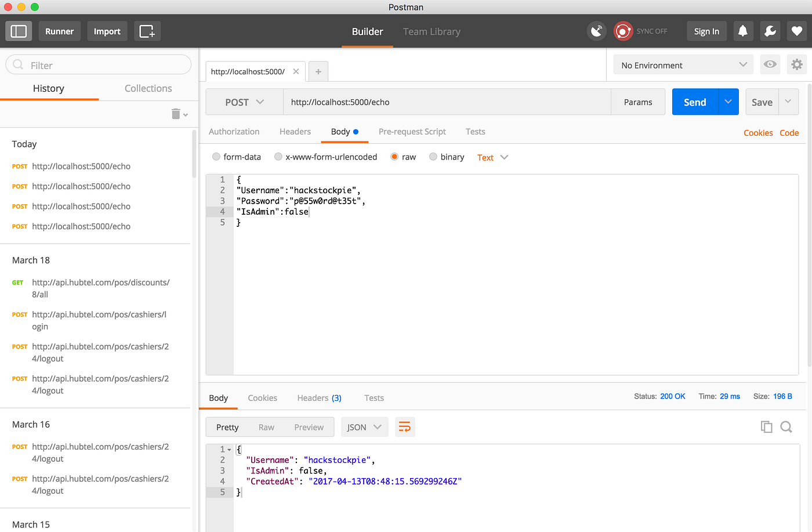Open the No Environment dropdown
812x532 pixels.
pos(683,64)
